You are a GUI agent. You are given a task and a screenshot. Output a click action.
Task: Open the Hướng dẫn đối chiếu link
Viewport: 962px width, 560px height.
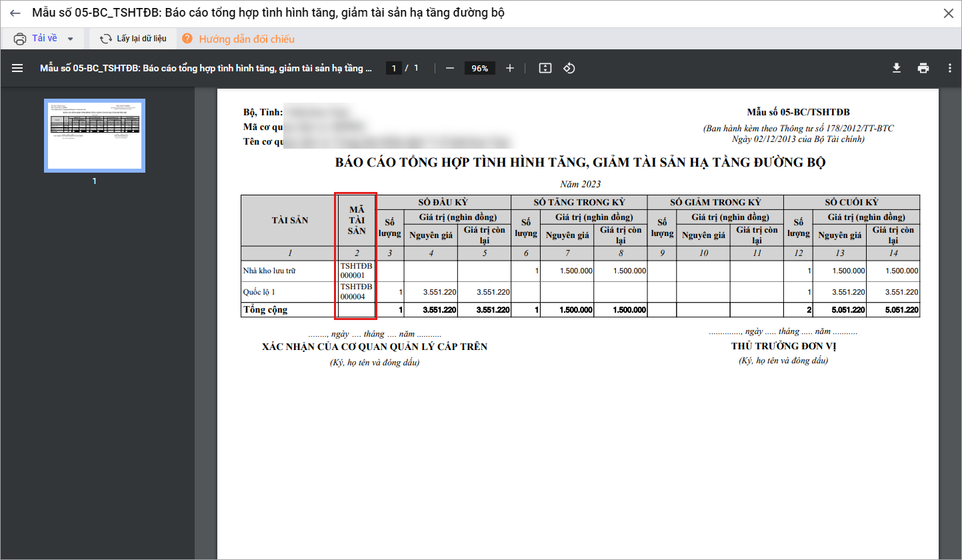pos(246,39)
